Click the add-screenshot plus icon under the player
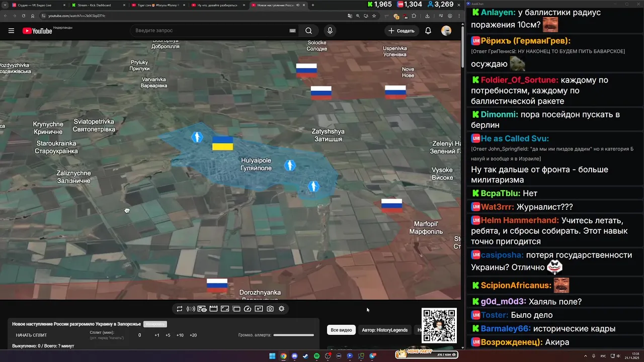This screenshot has height=362, width=644. coord(259,309)
